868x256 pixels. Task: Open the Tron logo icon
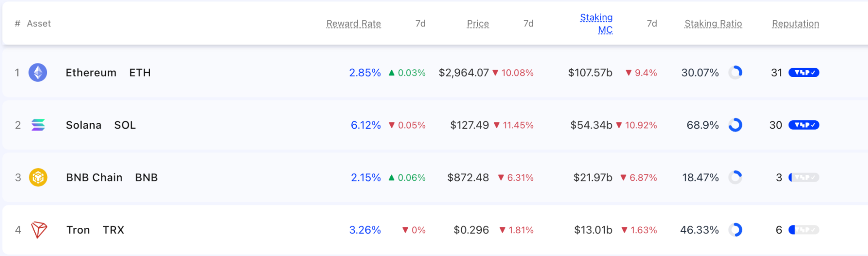(38, 230)
